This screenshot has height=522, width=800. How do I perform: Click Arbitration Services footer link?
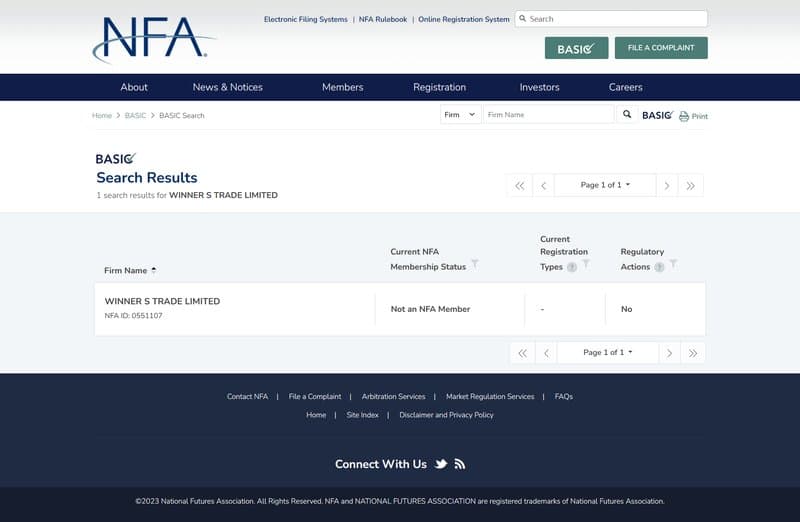(x=393, y=396)
